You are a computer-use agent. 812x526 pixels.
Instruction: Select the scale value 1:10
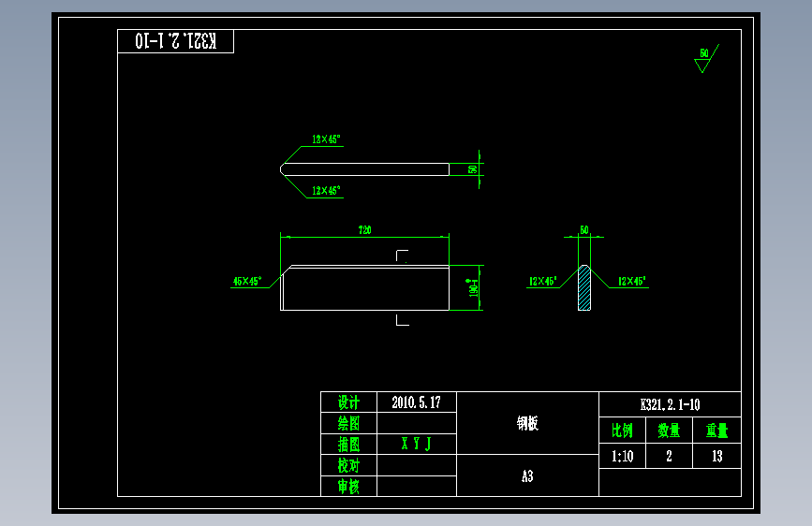(623, 456)
